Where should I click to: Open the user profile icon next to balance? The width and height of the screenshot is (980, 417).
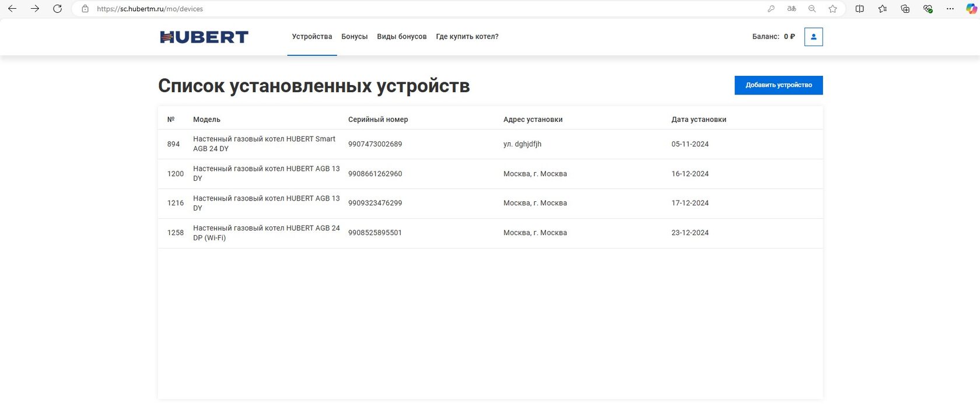pyautogui.click(x=814, y=37)
